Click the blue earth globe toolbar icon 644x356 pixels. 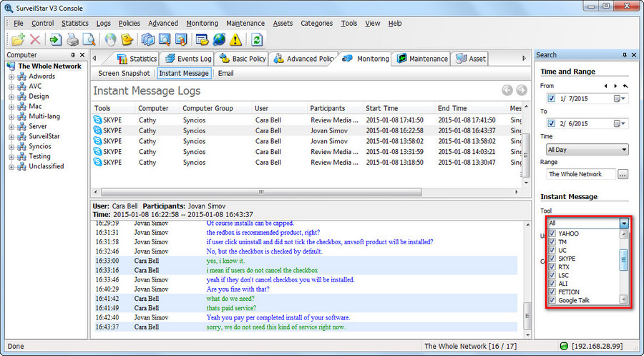(x=219, y=39)
